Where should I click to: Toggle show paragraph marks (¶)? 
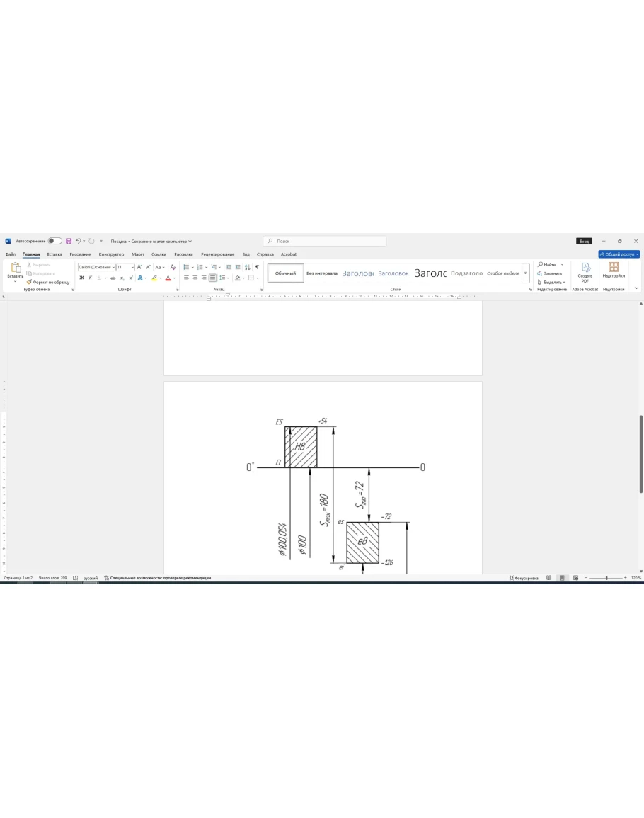257,267
